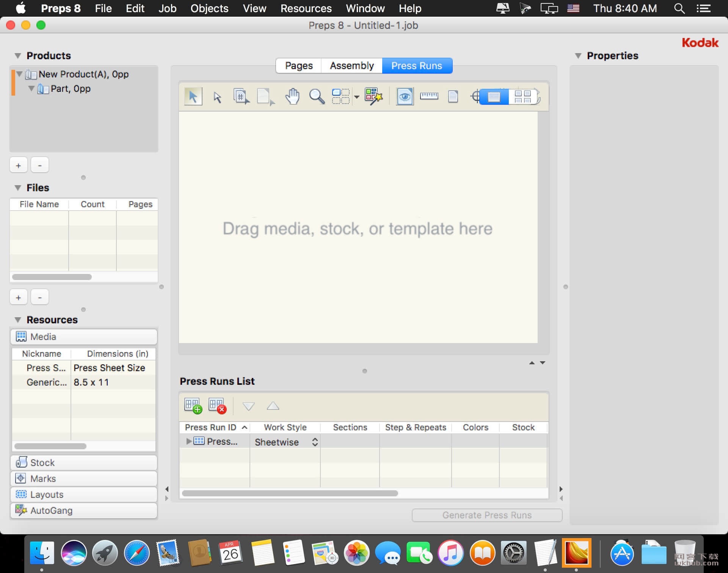Viewport: 728px width, 573px height.
Task: Open the AutoGang wizard toolbar icon
Action: tap(373, 96)
